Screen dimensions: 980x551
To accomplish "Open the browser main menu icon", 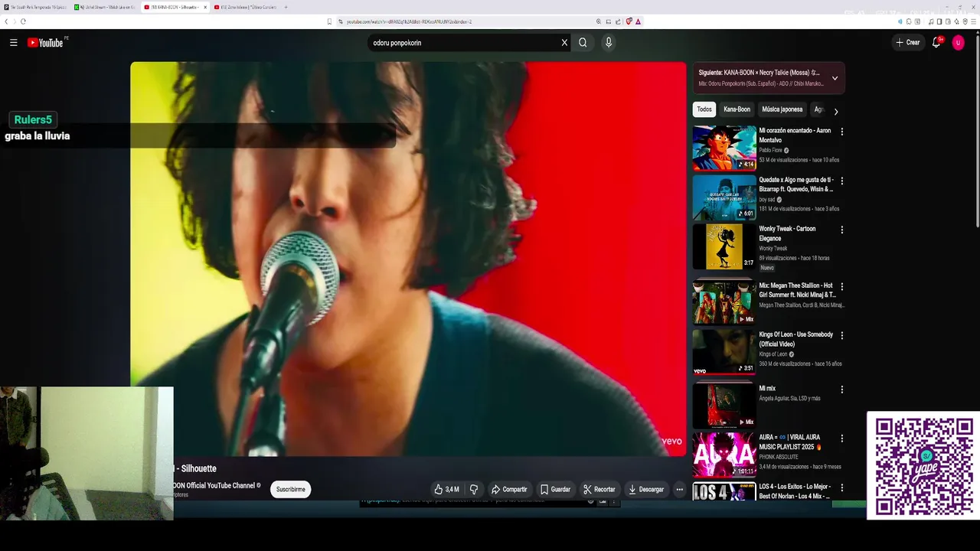I will [x=973, y=21].
